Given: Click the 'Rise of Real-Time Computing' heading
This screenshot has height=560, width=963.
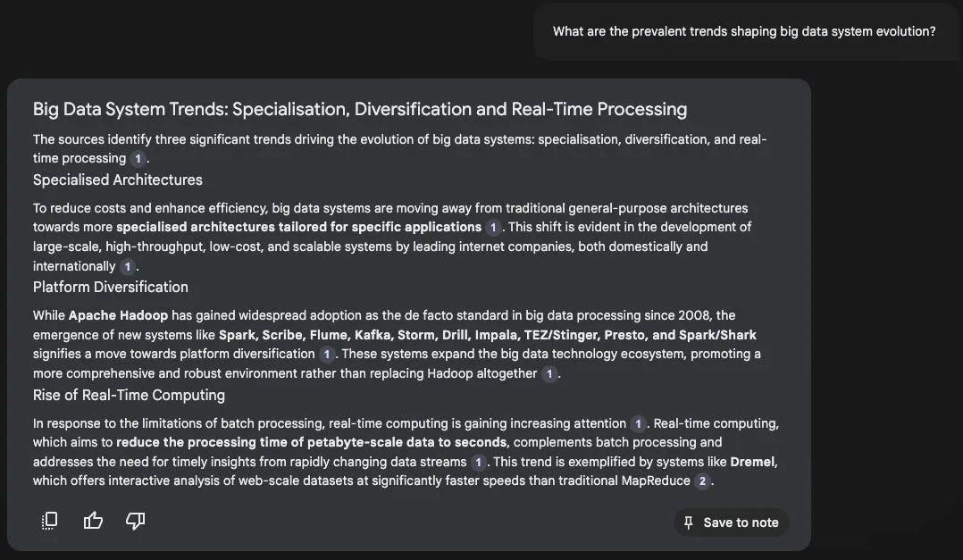Looking at the screenshot, I should 129,395.
